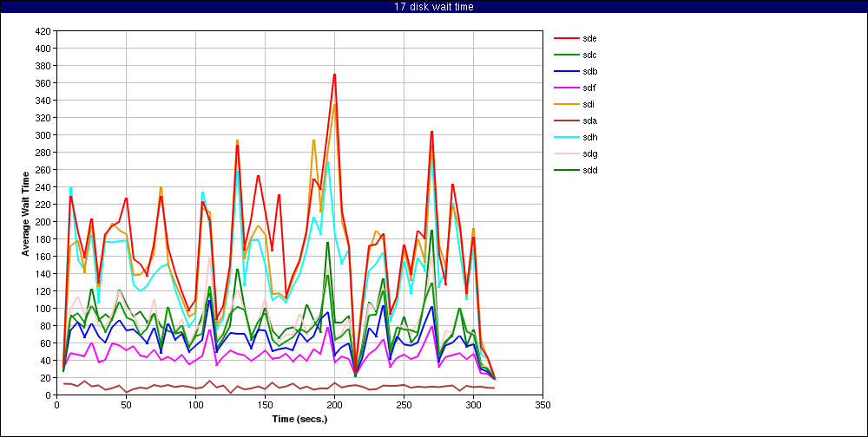Click the 'Average Wait Time' axis label
The height and width of the screenshot is (437, 868).
(25, 213)
